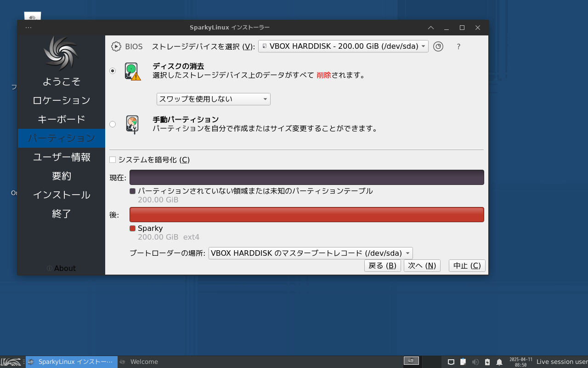This screenshot has width=588, height=368.
Task: Switch to the Welcome window taskbar button
Action: (x=140, y=362)
